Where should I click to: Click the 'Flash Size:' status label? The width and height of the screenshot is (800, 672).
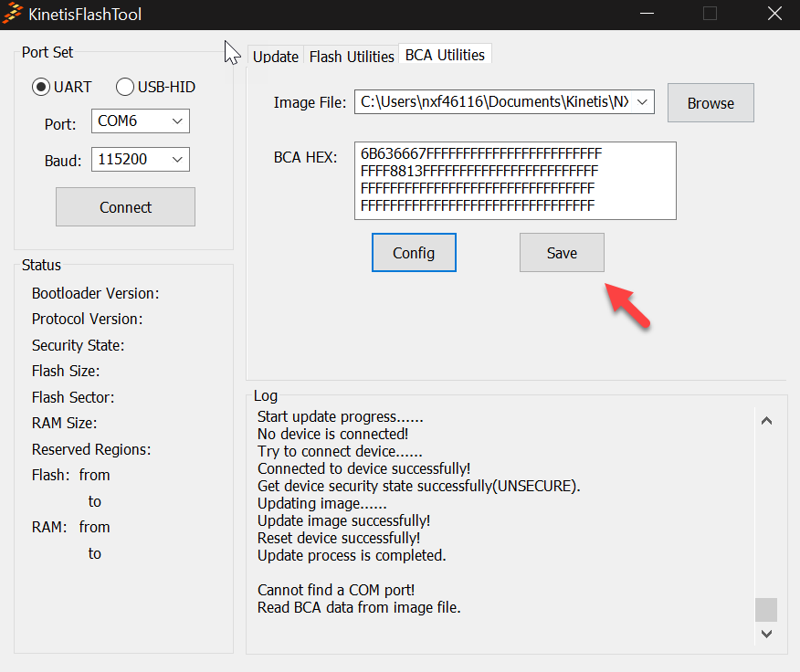[x=66, y=371]
